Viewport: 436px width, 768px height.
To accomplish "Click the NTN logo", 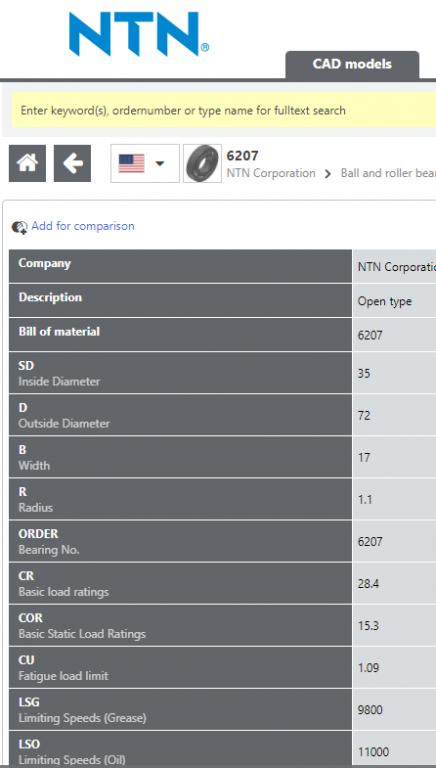I will coord(139,34).
